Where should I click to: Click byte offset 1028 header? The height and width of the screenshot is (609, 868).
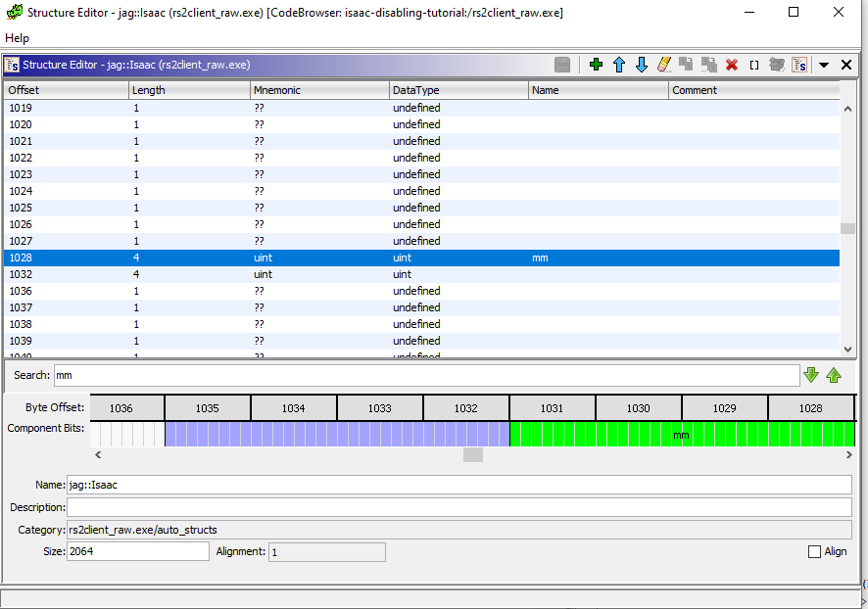[810, 408]
